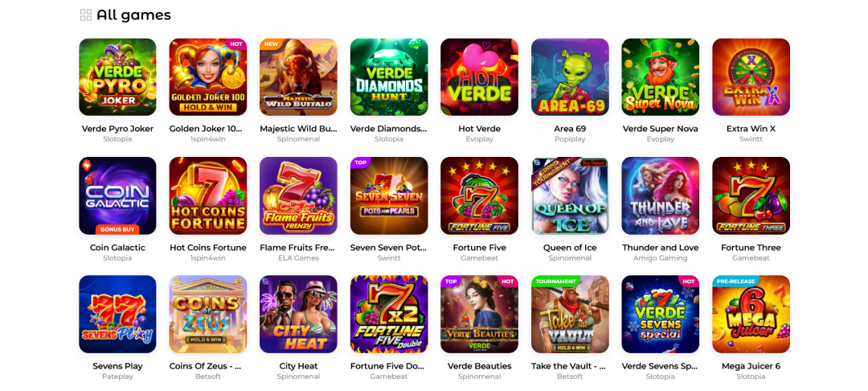Open the Verde Pyro Joker game tile
The width and height of the screenshot is (868, 391).
tap(117, 77)
